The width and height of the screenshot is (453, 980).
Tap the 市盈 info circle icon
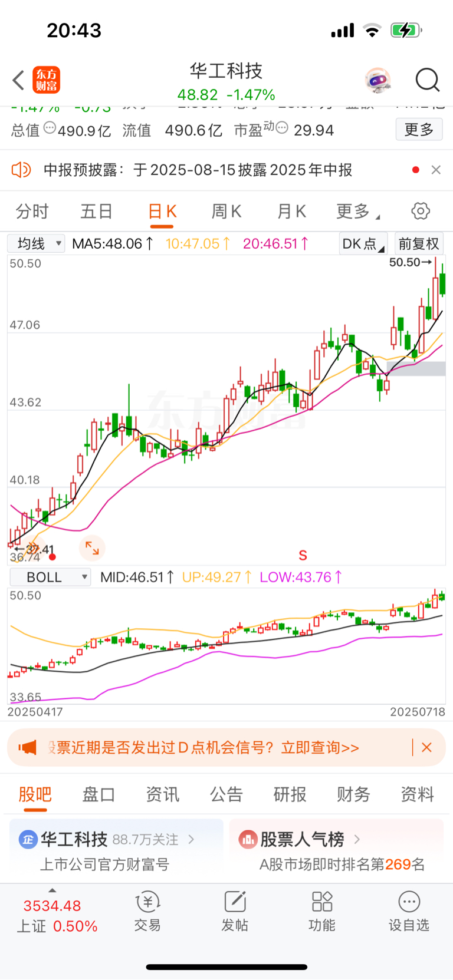pos(282,127)
